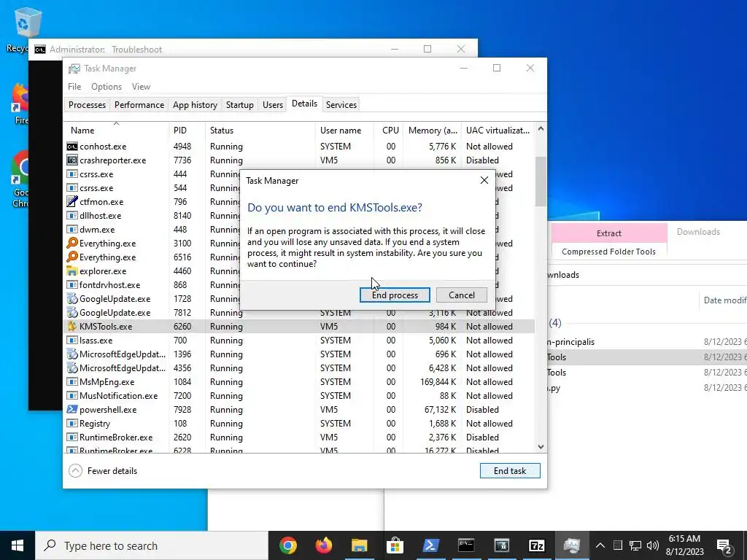Open Google Chrome from the taskbar
The width and height of the screenshot is (747, 560).
[x=287, y=545]
